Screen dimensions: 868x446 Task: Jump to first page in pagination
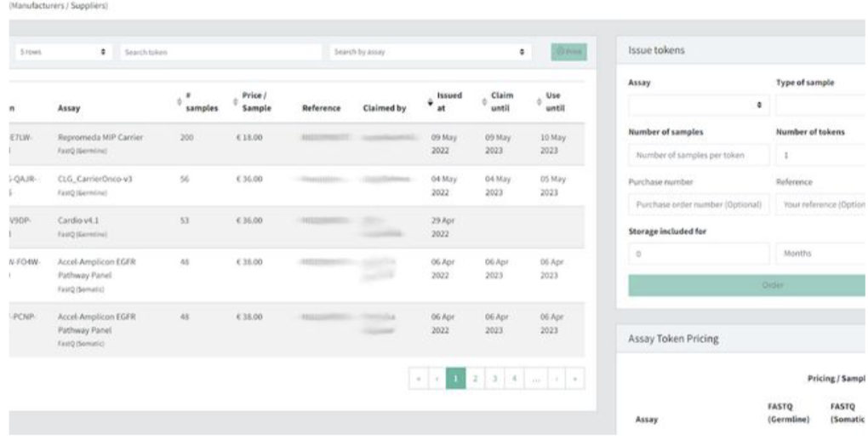point(418,379)
